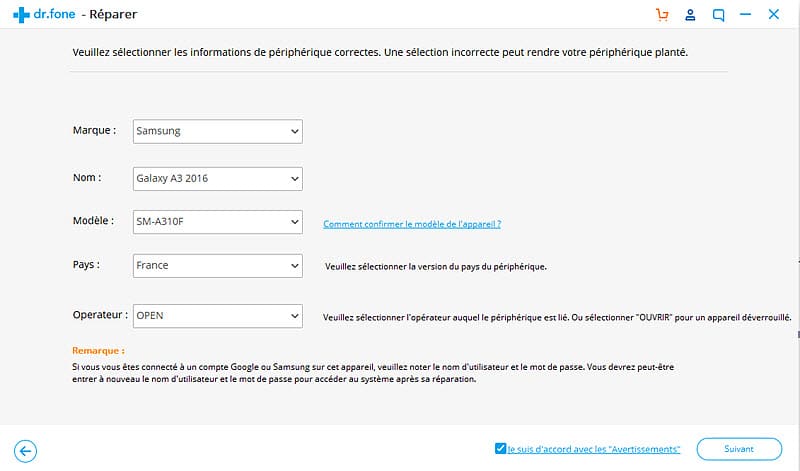Click the Réparer title text
The height and width of the screenshot is (471, 800).
113,14
